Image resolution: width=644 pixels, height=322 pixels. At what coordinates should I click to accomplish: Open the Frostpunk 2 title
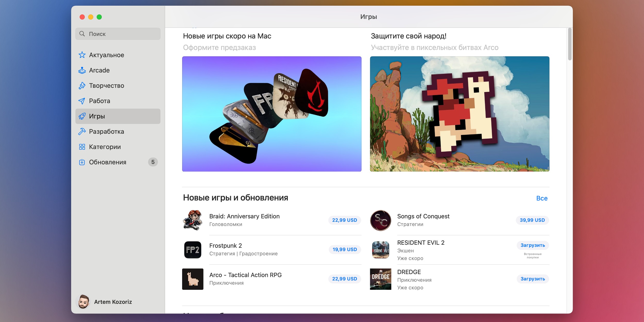tap(226, 246)
